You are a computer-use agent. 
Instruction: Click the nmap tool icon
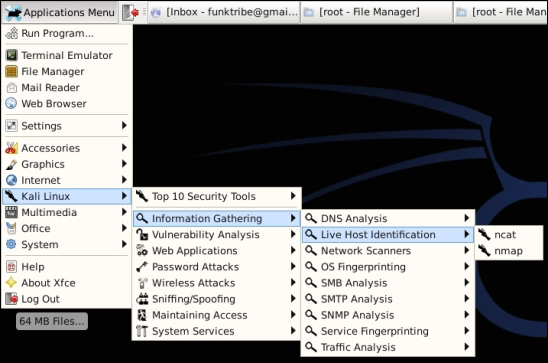(x=485, y=251)
